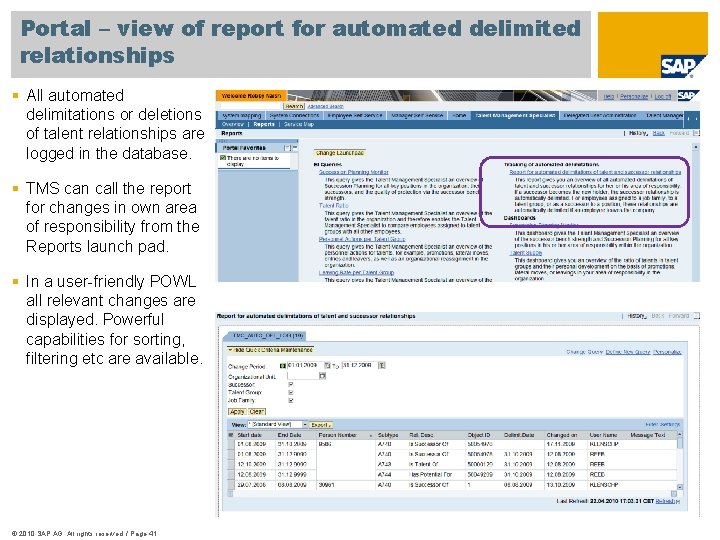Go to the Home tab
The image size is (720, 540).
[x=459, y=115]
